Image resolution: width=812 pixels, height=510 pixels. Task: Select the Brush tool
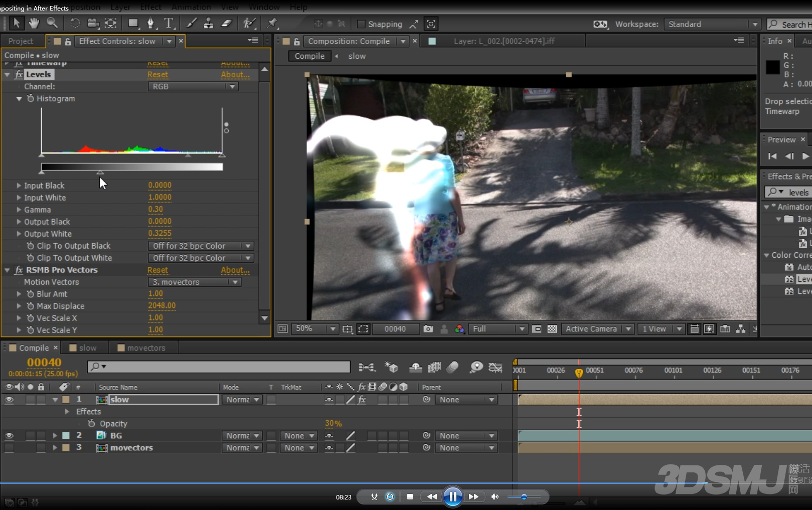[192, 23]
